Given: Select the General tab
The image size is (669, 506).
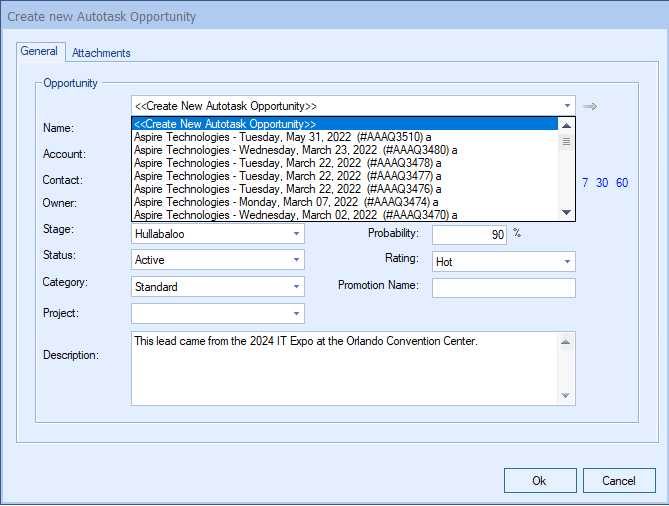Looking at the screenshot, I should click(40, 52).
